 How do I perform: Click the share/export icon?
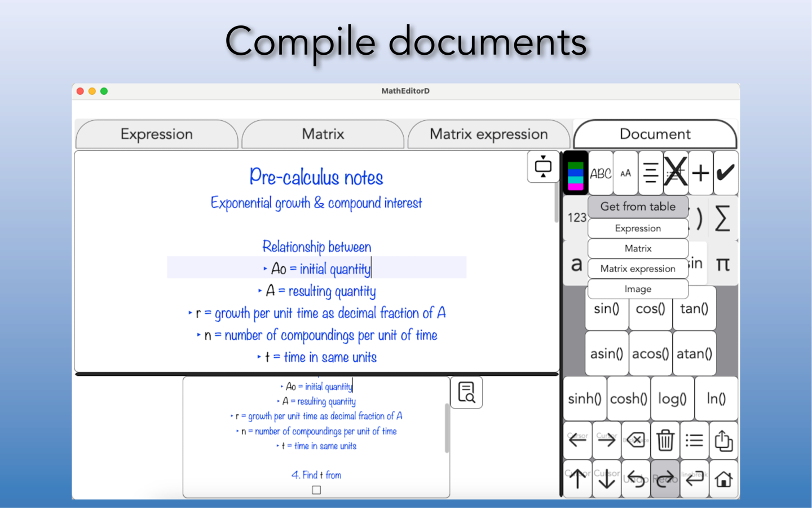[723, 440]
